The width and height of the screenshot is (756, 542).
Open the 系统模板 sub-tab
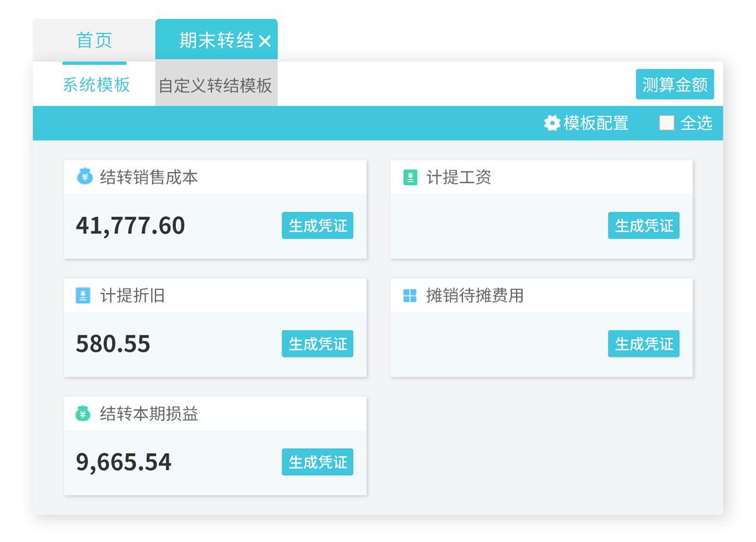[96, 84]
